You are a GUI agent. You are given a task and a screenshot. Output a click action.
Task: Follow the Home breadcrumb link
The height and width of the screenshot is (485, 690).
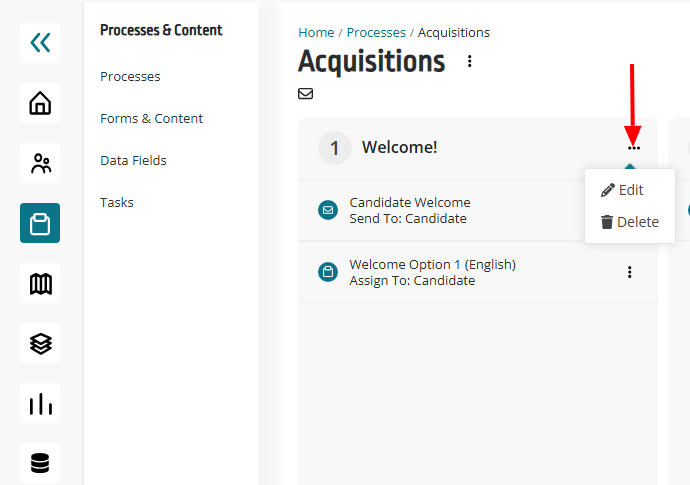[316, 33]
